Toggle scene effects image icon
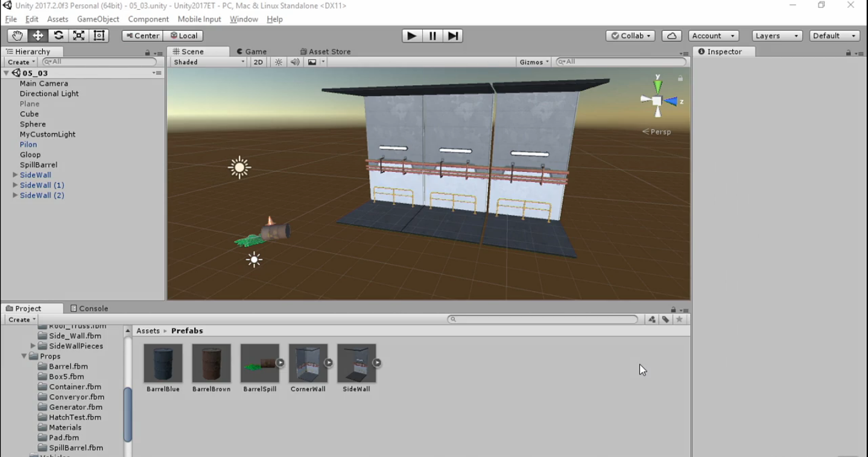This screenshot has height=457, width=868. click(x=312, y=62)
